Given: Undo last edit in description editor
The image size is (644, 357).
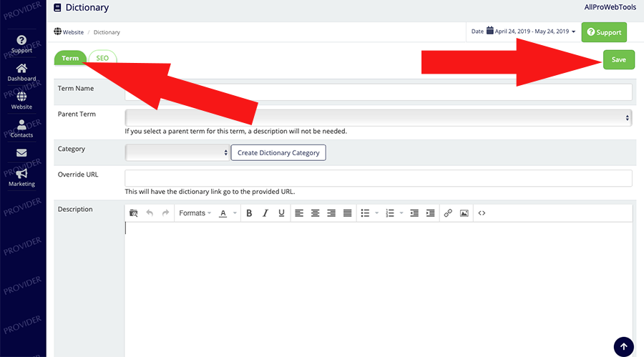Looking at the screenshot, I should [x=150, y=212].
